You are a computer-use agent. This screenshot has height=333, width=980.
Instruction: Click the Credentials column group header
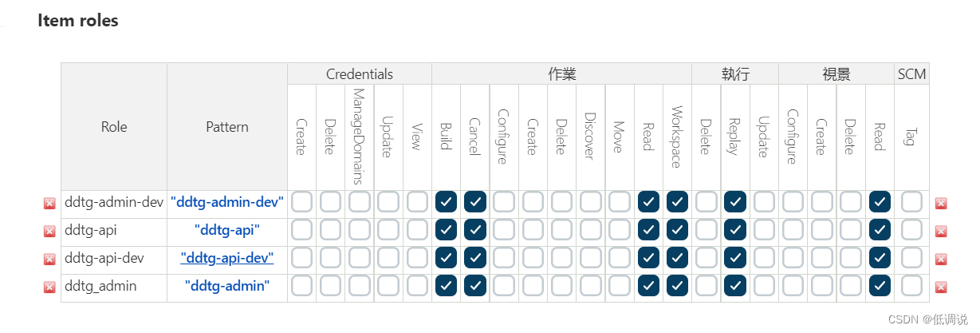(360, 74)
